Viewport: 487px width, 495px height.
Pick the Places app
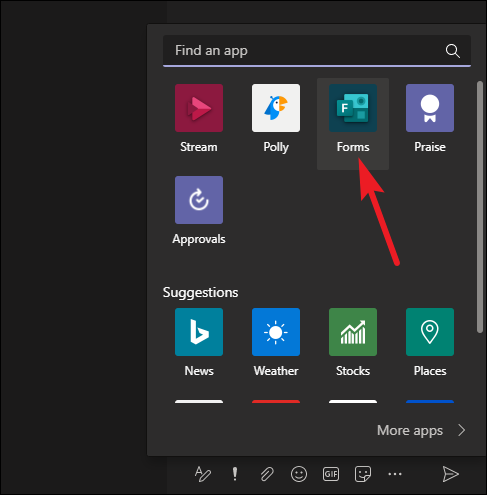pos(430,343)
